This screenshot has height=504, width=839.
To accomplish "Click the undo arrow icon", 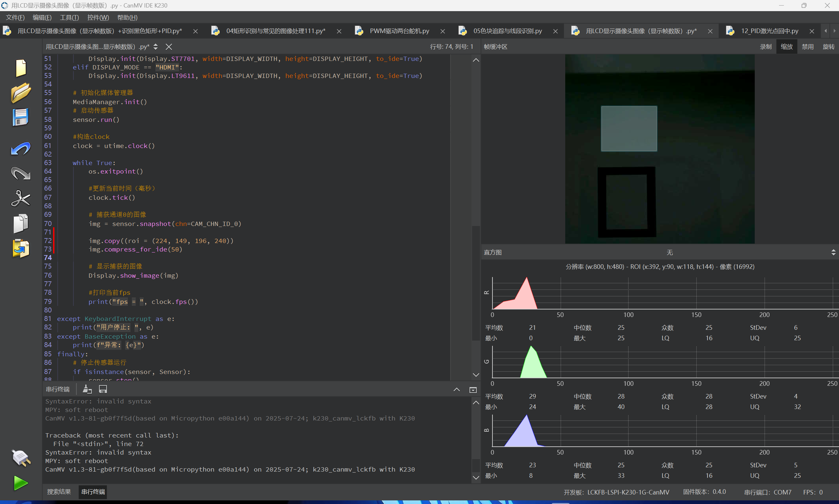I will tap(21, 149).
